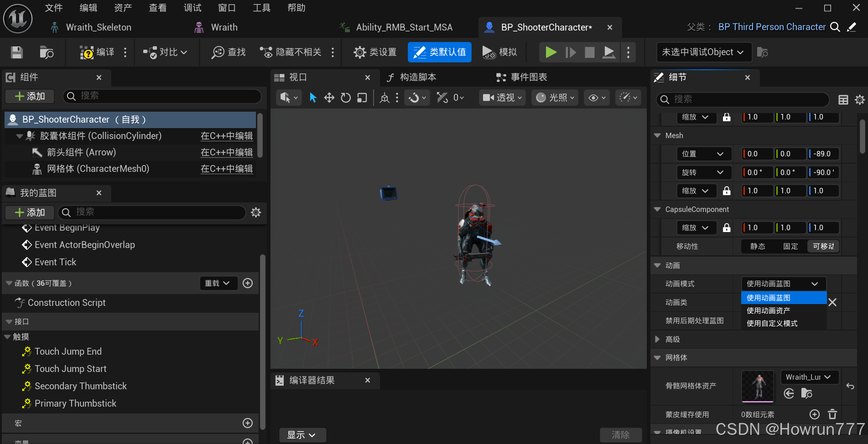Add a new function plus icon
868x444 pixels.
pos(248,284)
